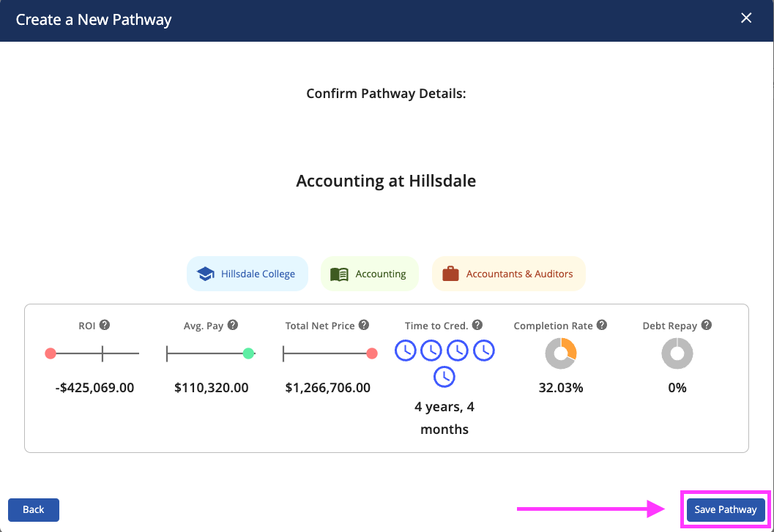Click the Completion Rate help icon
The image size is (774, 532).
(x=602, y=325)
